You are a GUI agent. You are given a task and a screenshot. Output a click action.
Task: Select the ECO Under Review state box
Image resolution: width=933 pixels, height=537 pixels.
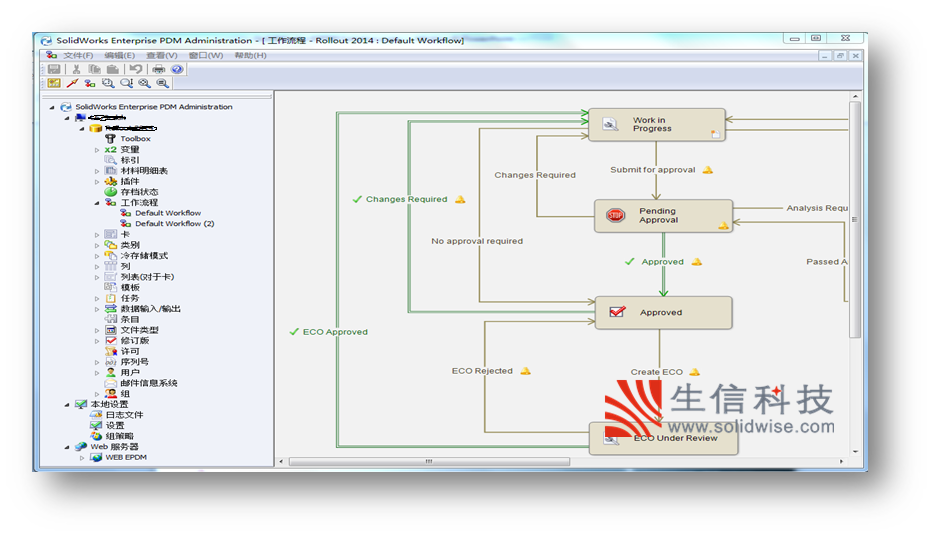(x=663, y=439)
